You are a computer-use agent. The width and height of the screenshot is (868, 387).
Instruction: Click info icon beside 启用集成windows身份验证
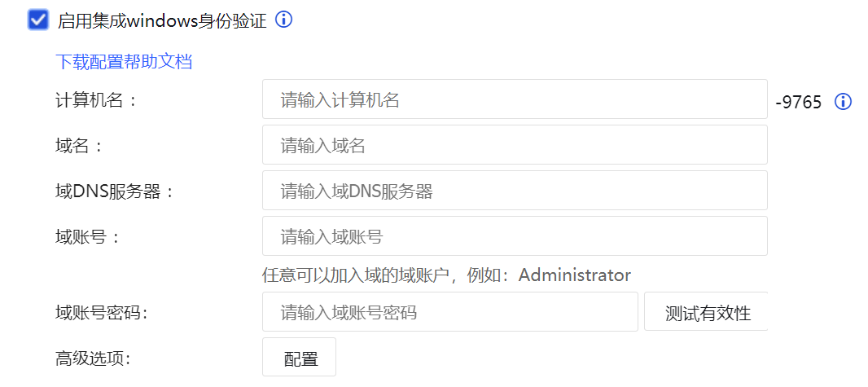(283, 20)
